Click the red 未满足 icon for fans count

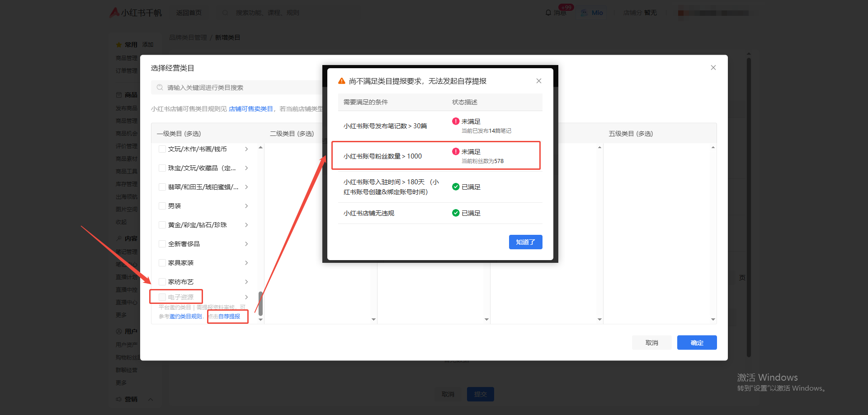pos(456,152)
